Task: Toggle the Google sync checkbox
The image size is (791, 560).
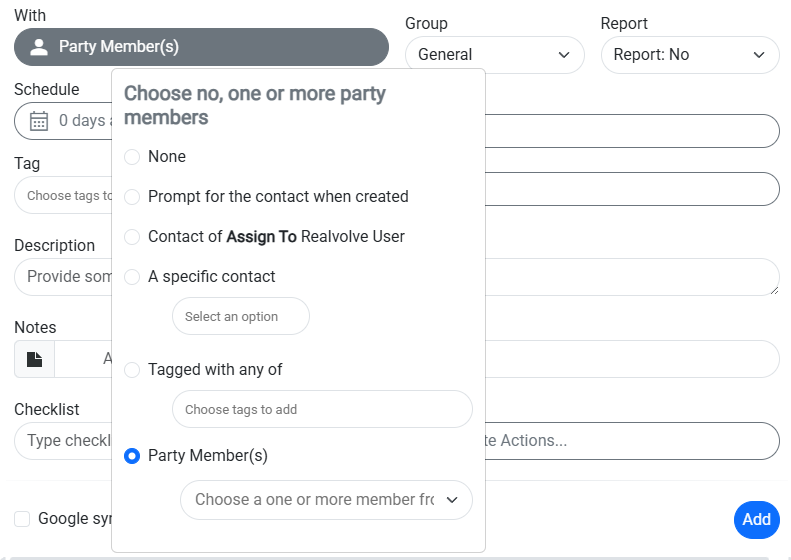Action: pos(22,518)
